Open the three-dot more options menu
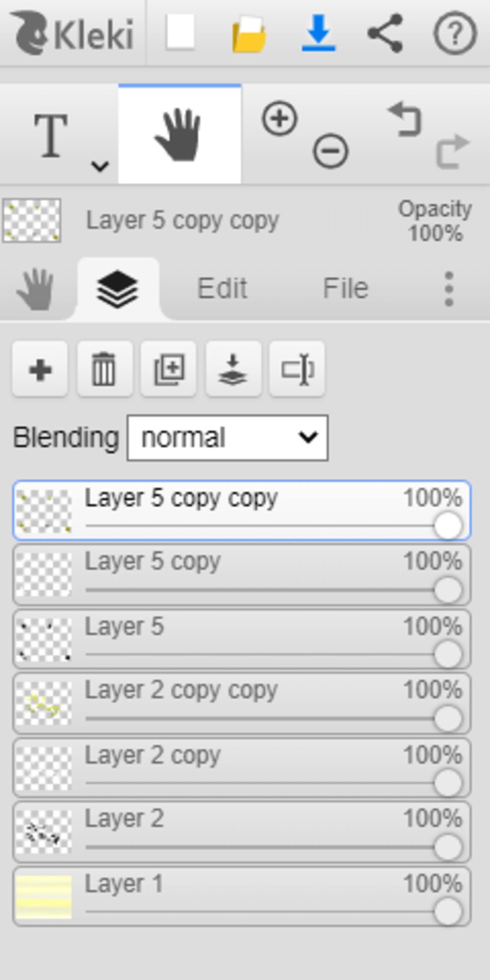The height and width of the screenshot is (980, 490). (448, 289)
